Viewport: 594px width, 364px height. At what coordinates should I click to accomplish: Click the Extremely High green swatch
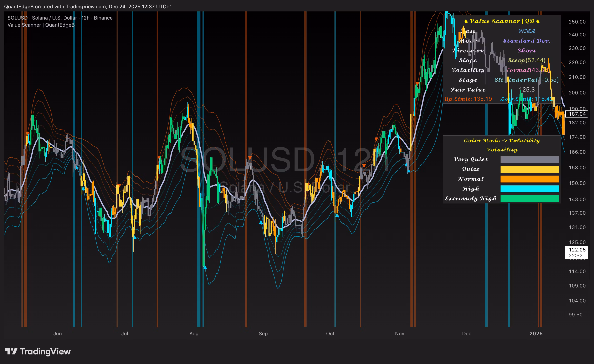pos(529,198)
